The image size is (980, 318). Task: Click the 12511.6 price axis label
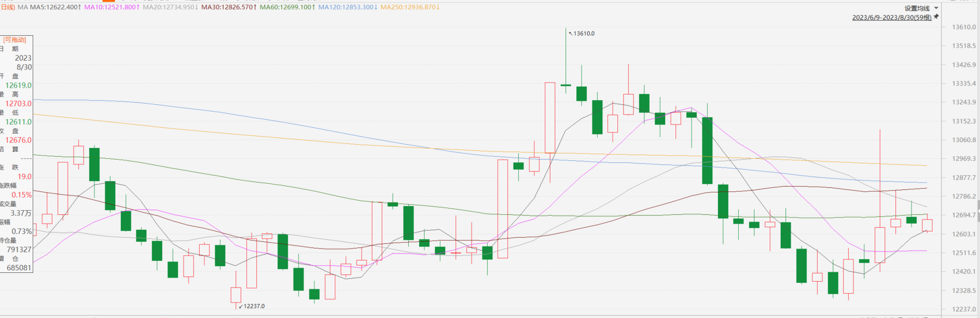click(x=964, y=253)
